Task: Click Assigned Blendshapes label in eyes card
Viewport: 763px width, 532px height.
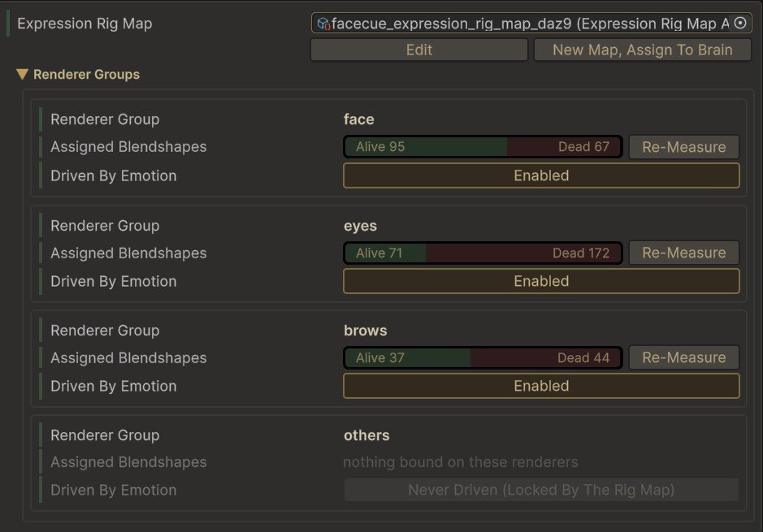Action: coord(128,253)
